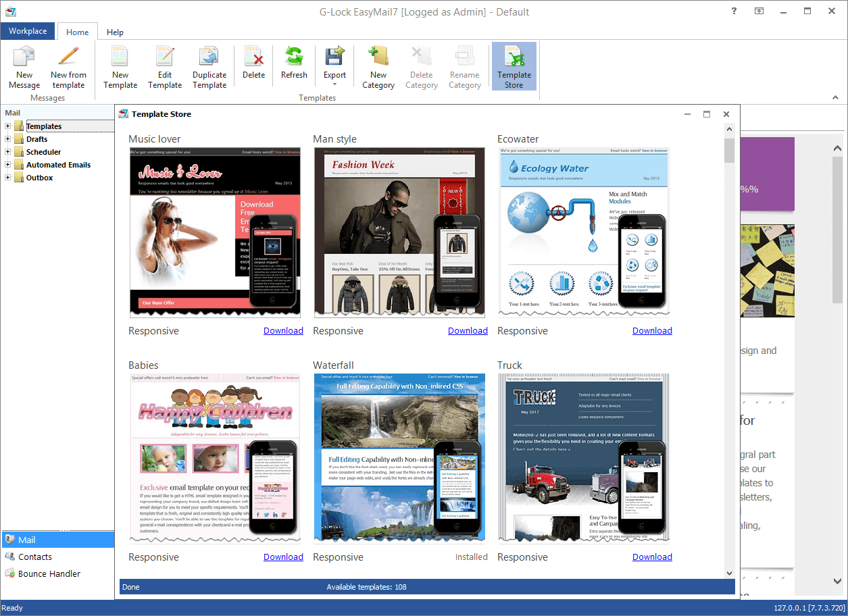This screenshot has height=616, width=848.
Task: Click the G-Lock EasyMail7 app icon
Action: click(11, 11)
